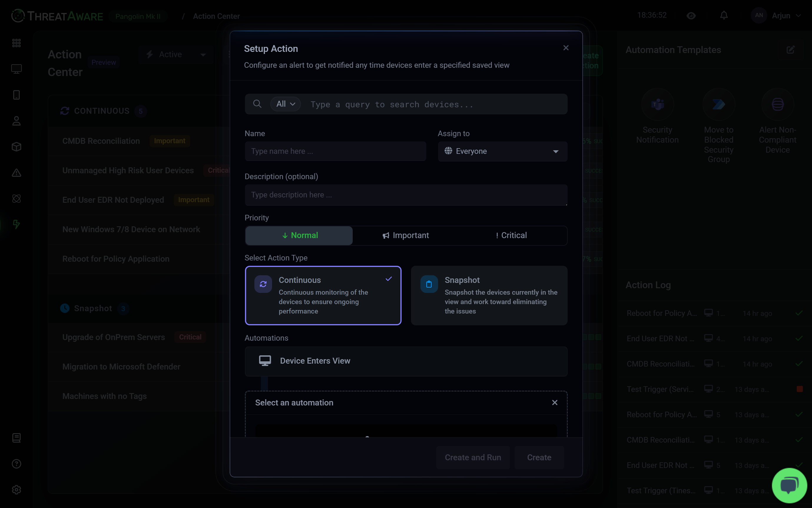Choose Critical priority
812x508 pixels.
[x=511, y=235]
